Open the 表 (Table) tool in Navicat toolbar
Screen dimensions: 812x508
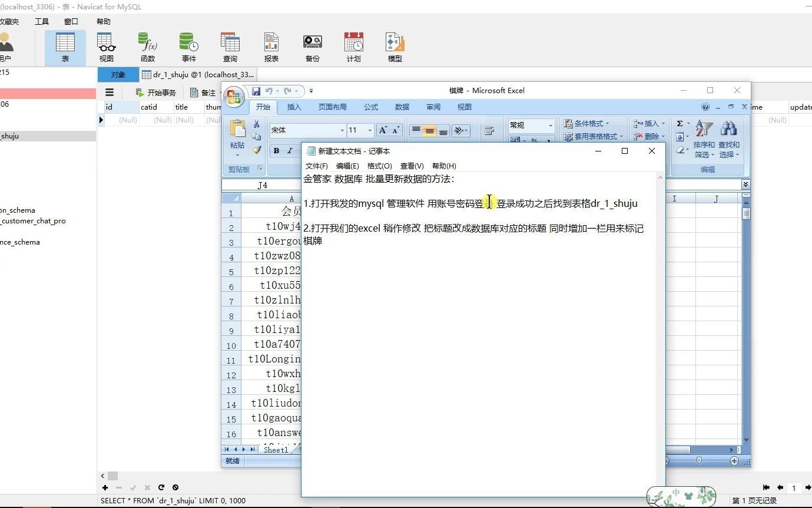(x=65, y=48)
